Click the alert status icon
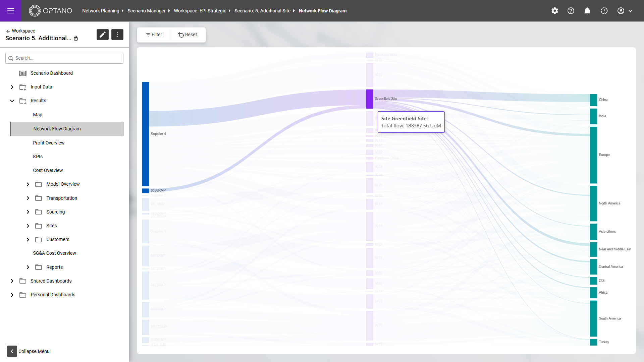 (604, 11)
